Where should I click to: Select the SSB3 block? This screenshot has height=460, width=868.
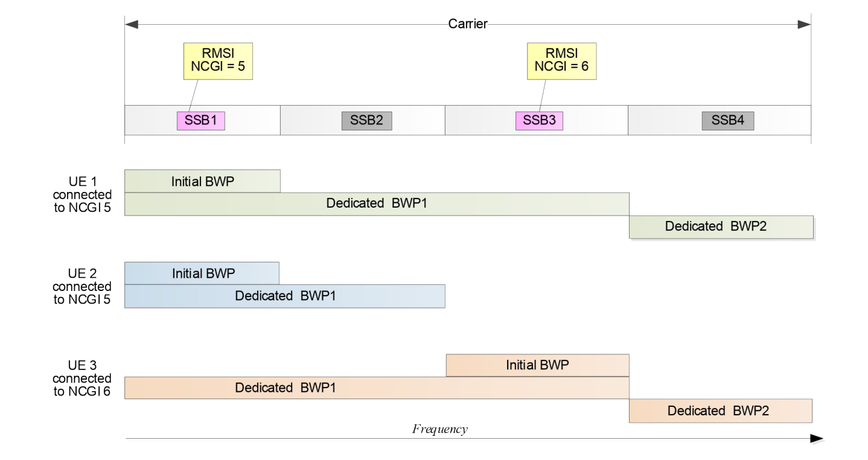539,121
